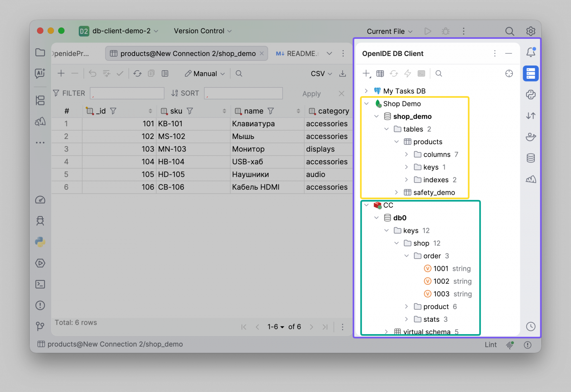Viewport: 571px width, 392px height.
Task: Expand the indexes folder node
Action: coord(406,180)
